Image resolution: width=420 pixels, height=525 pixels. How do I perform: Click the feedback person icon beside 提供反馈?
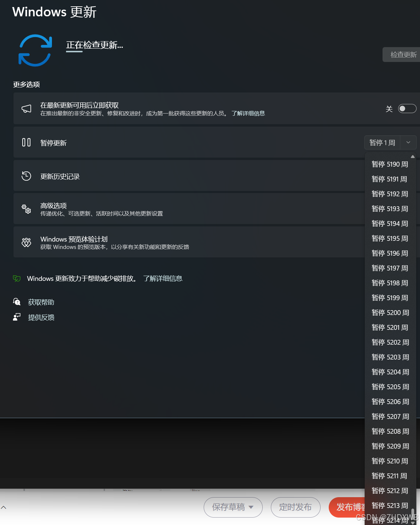click(17, 317)
